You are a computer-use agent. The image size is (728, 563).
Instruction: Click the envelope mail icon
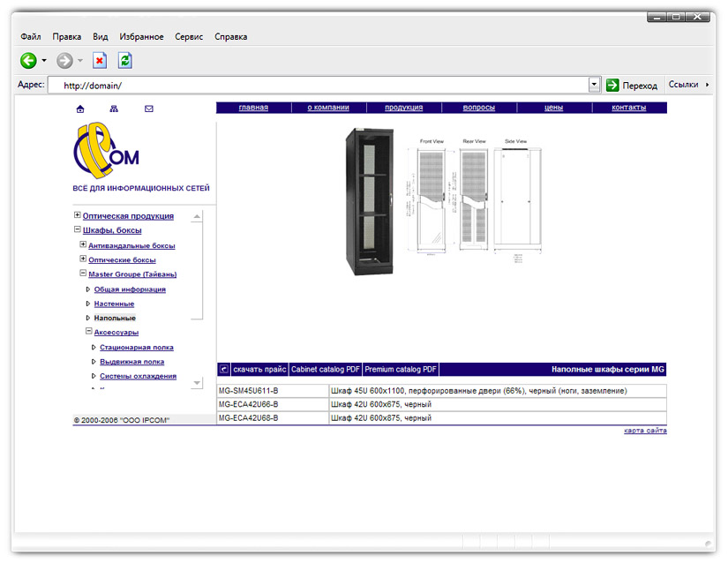148,109
